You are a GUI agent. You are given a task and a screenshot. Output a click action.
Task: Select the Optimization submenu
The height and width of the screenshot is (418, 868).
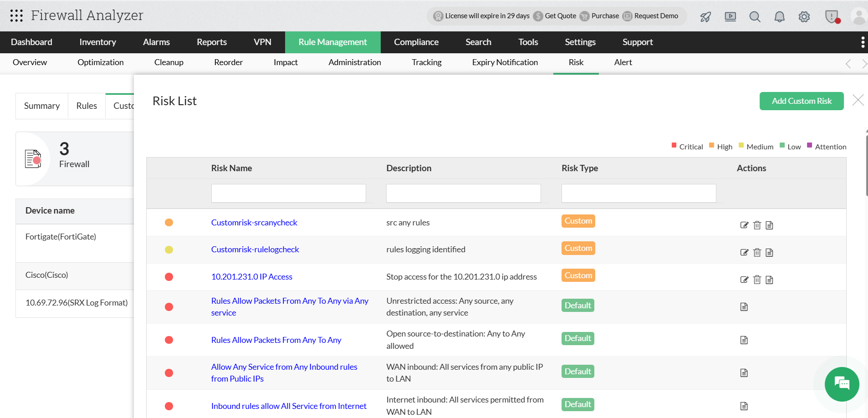coord(101,62)
